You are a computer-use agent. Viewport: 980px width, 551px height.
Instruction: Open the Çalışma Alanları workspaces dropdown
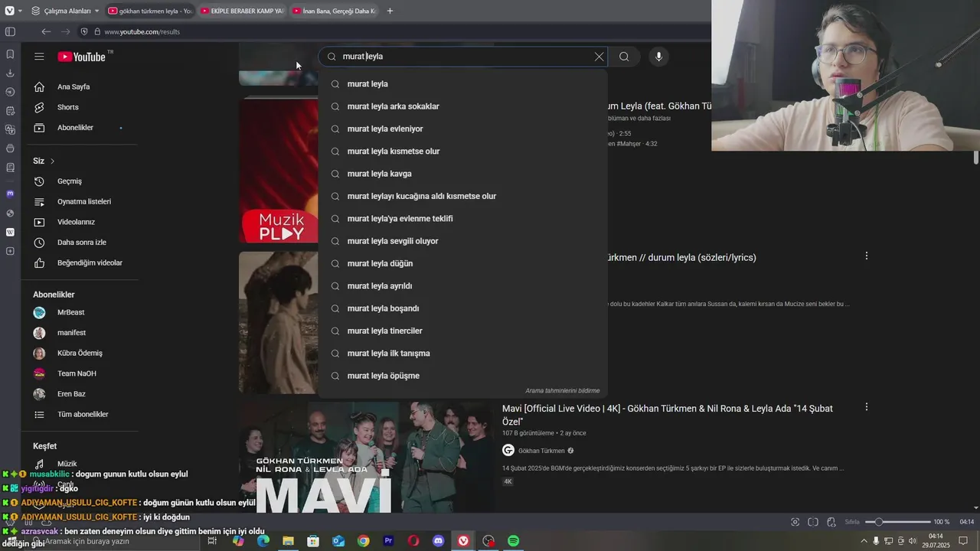pos(65,11)
